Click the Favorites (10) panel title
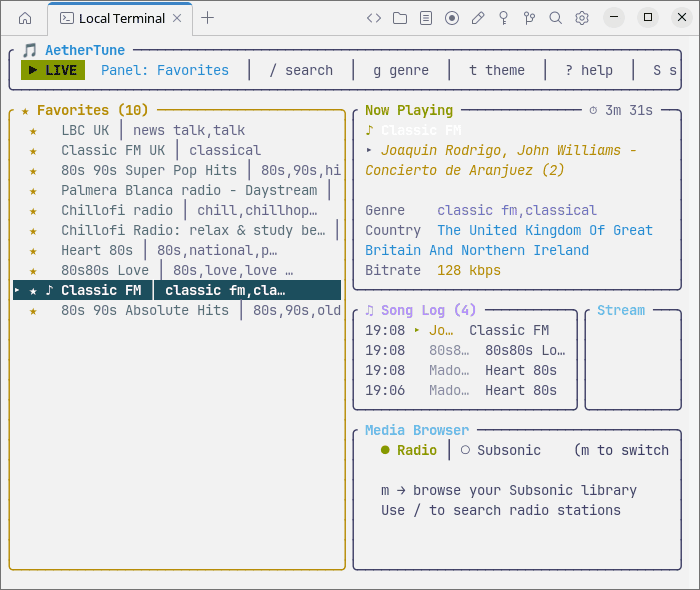This screenshot has height=590, width=700. [x=92, y=110]
